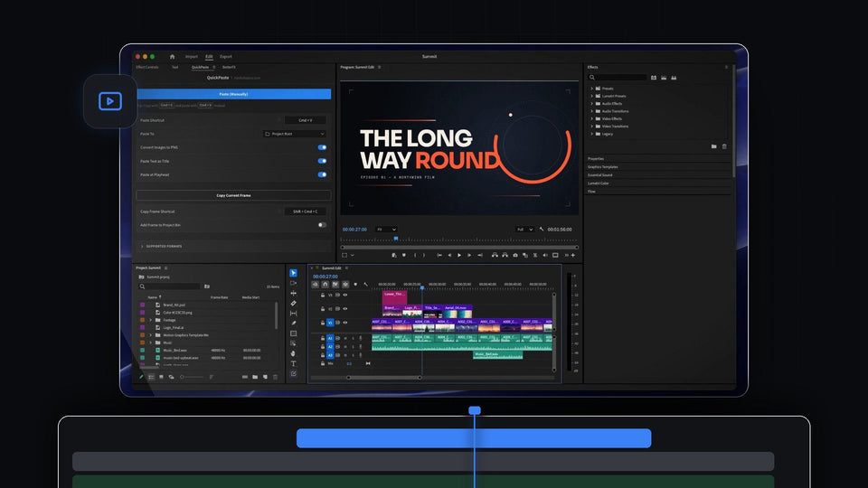
Task: Click the camera Export Frame icon
Action: click(515, 255)
